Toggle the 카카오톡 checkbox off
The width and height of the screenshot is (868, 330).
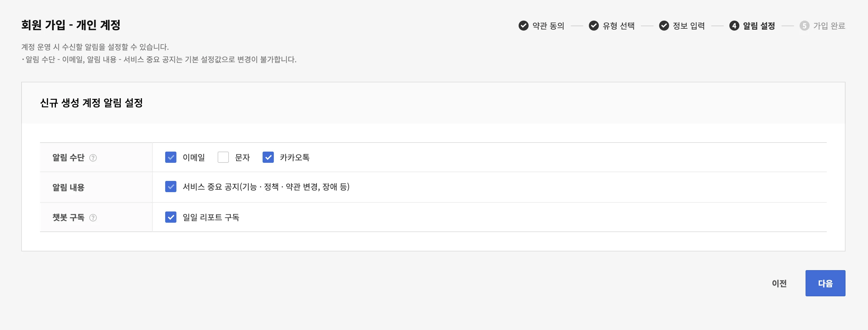point(268,157)
